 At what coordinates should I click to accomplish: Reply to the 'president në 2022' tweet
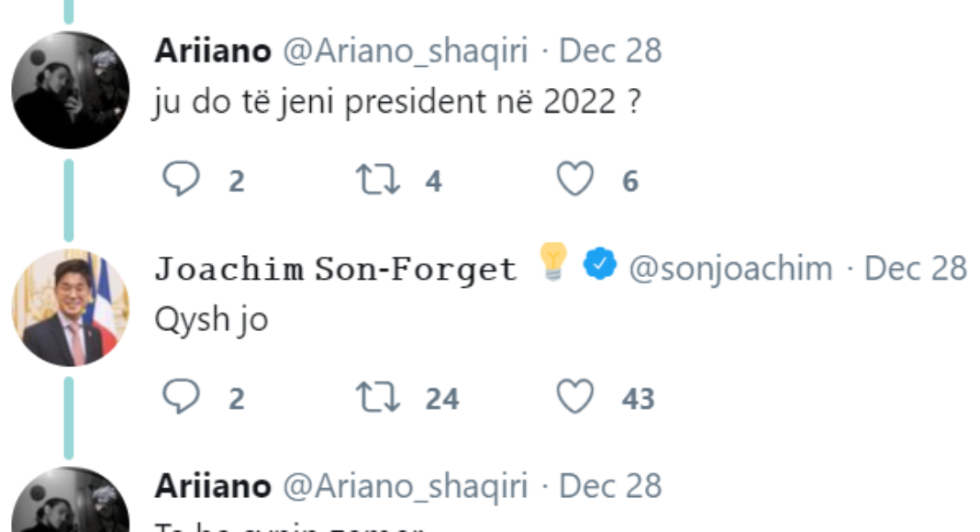181,180
